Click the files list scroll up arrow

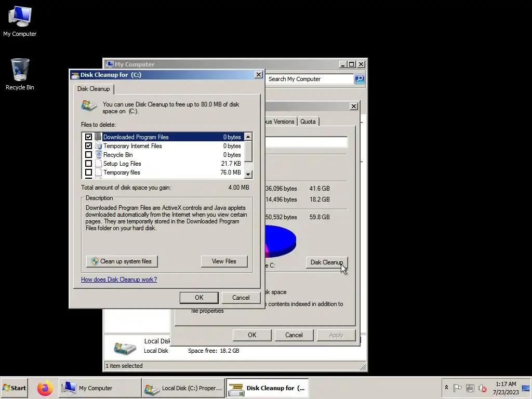248,137
